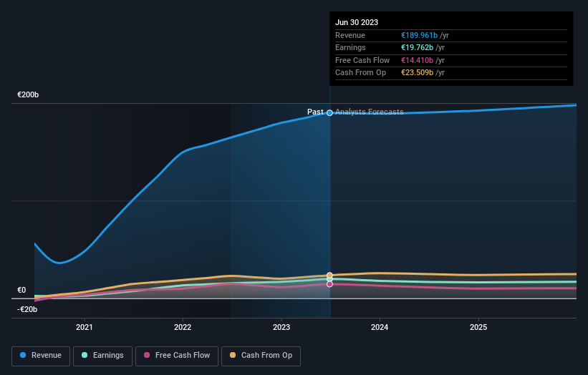Click the €14.410b free cash flow value
Viewport: 588px width, 375px height.
click(417, 60)
